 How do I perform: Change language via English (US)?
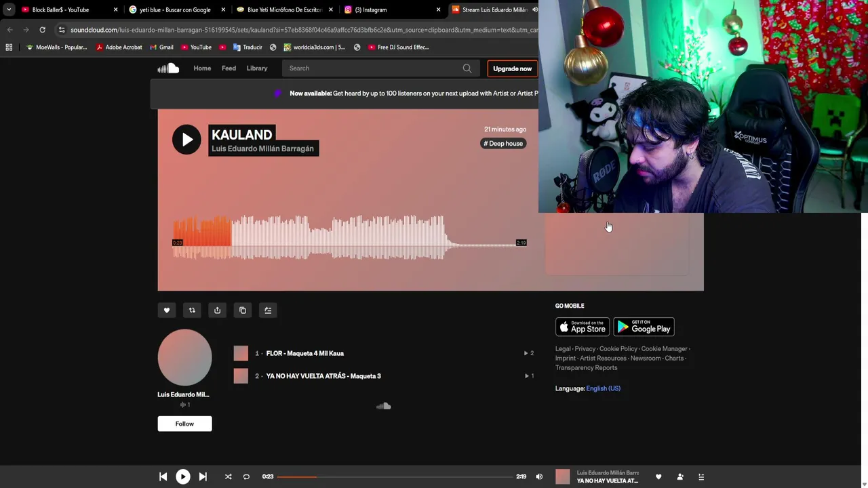pyautogui.click(x=604, y=388)
